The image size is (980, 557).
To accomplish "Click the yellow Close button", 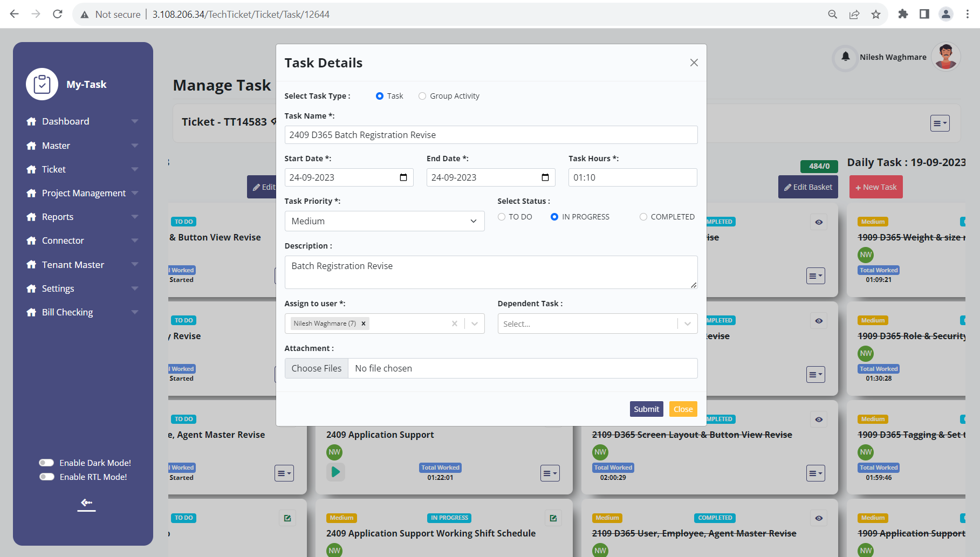I will click(683, 409).
